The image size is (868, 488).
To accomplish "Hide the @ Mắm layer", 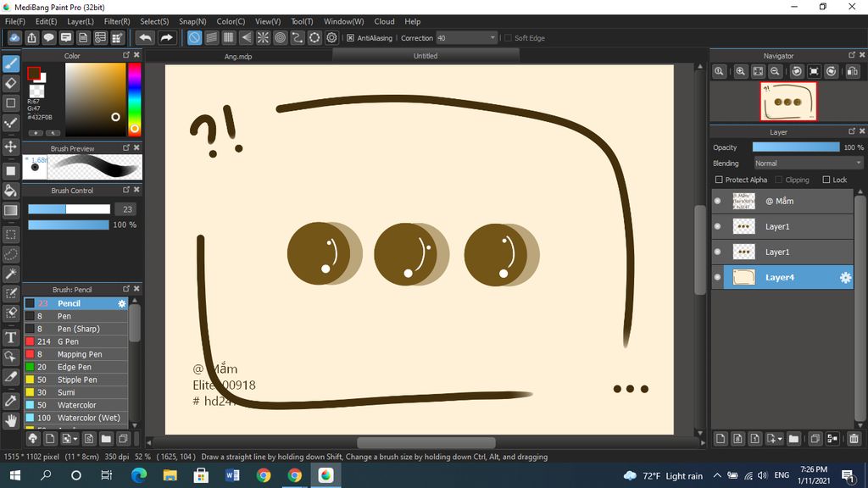I will tap(718, 201).
